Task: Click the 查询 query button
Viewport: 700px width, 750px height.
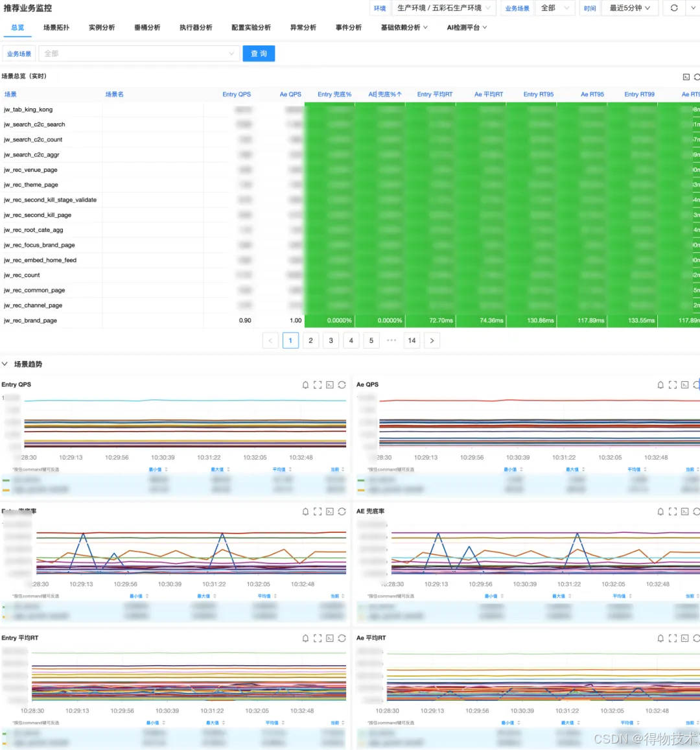Action: pyautogui.click(x=259, y=54)
